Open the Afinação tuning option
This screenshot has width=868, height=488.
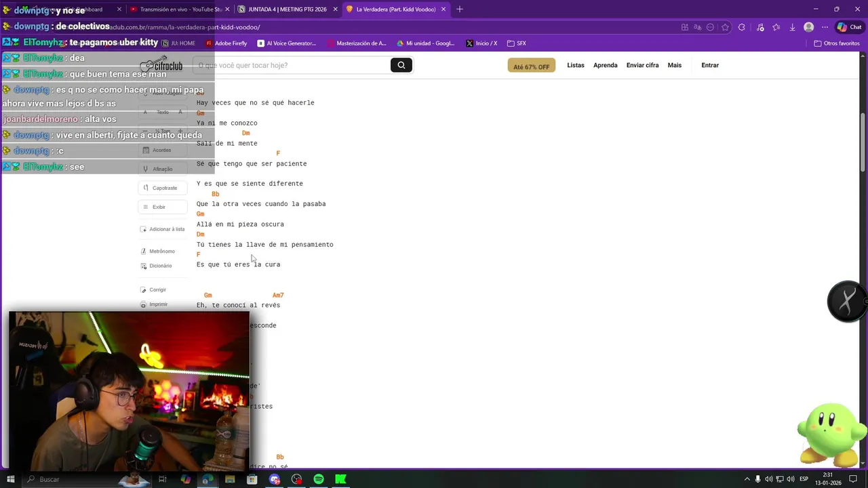click(162, 169)
